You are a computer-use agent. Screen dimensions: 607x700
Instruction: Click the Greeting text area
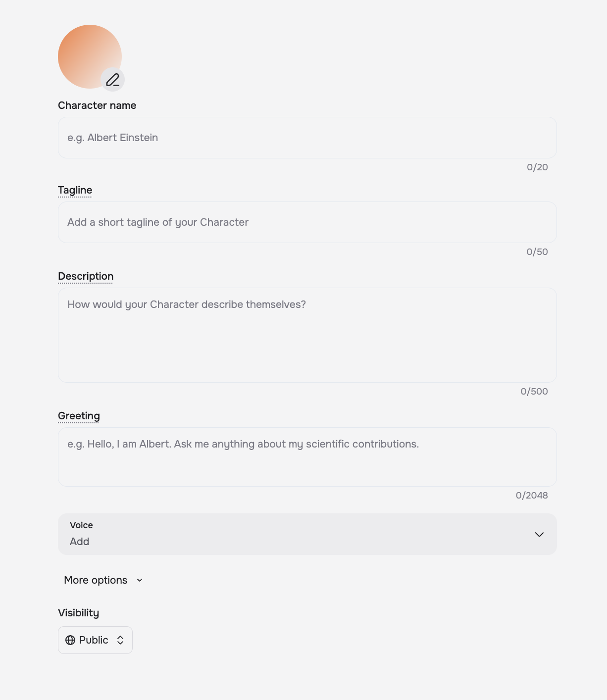[x=307, y=456]
